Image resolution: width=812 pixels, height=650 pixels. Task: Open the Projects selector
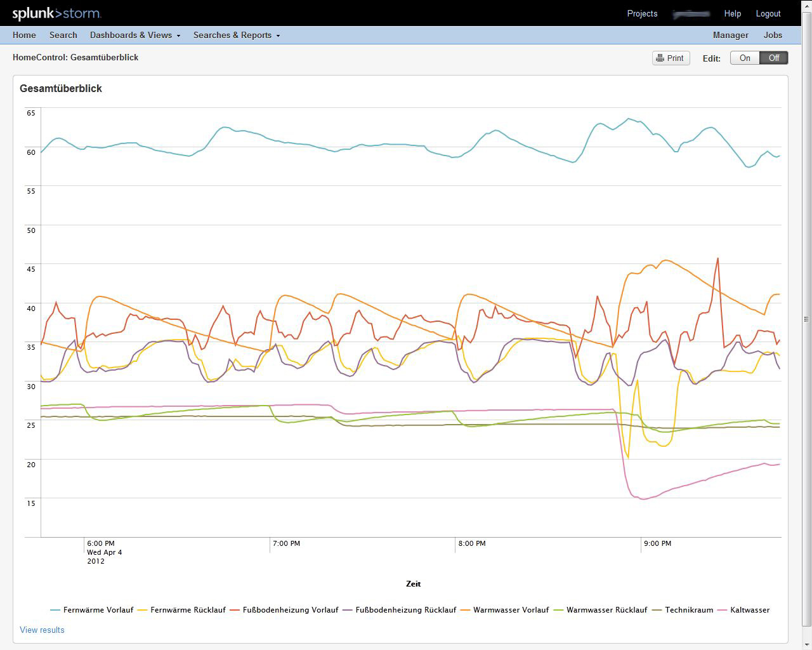click(642, 13)
